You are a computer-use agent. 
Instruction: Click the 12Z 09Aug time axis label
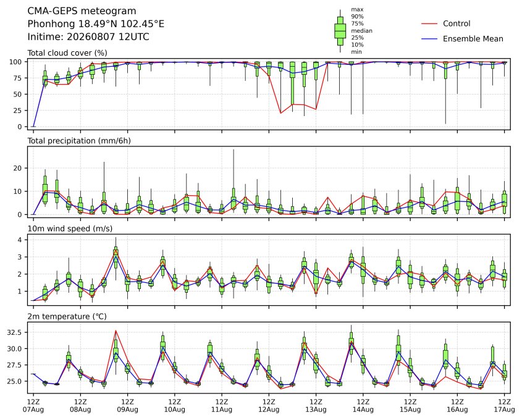click(127, 406)
